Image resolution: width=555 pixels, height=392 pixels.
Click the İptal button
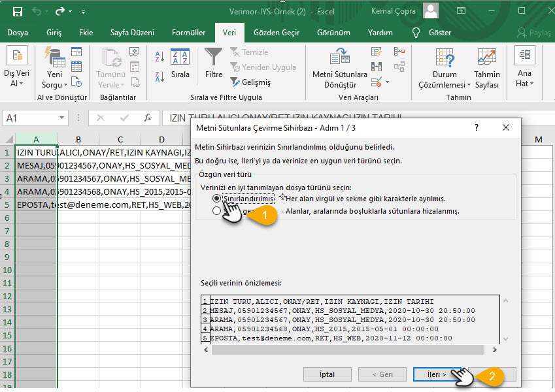327,374
